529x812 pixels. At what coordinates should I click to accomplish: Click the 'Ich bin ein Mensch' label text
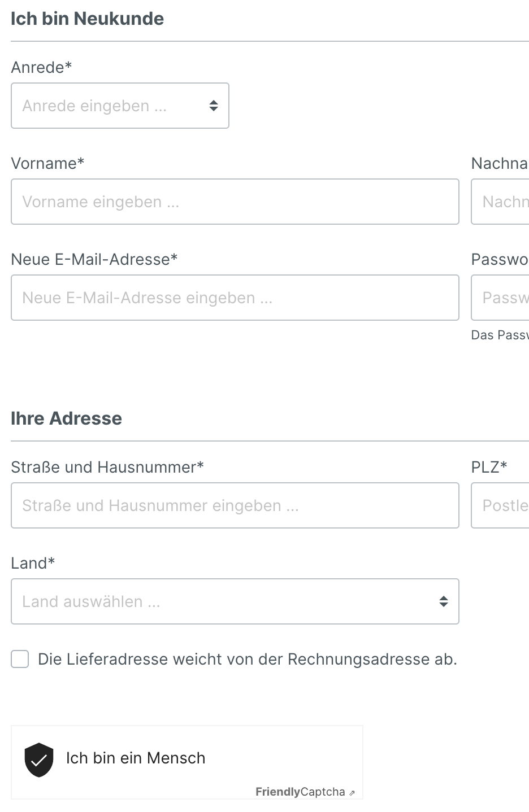136,758
